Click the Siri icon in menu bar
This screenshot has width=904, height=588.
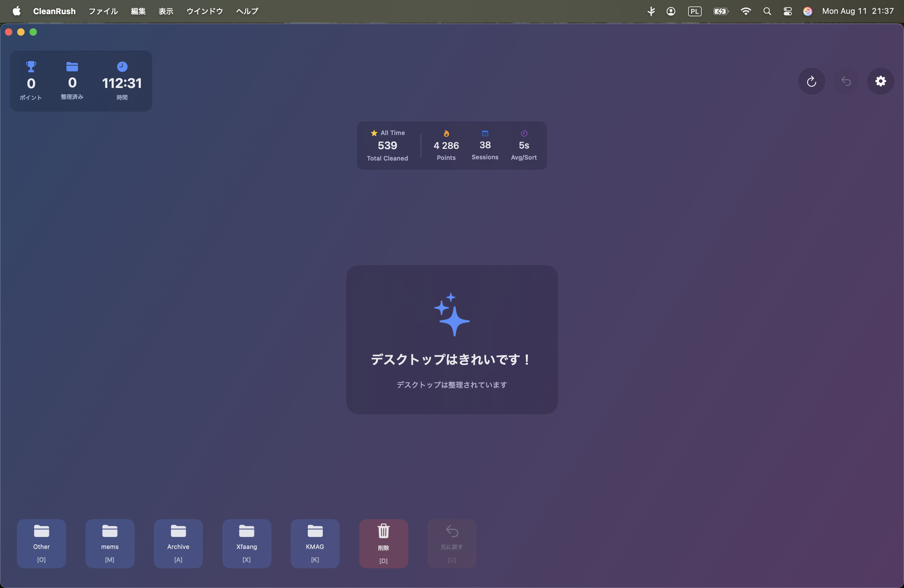coord(807,11)
